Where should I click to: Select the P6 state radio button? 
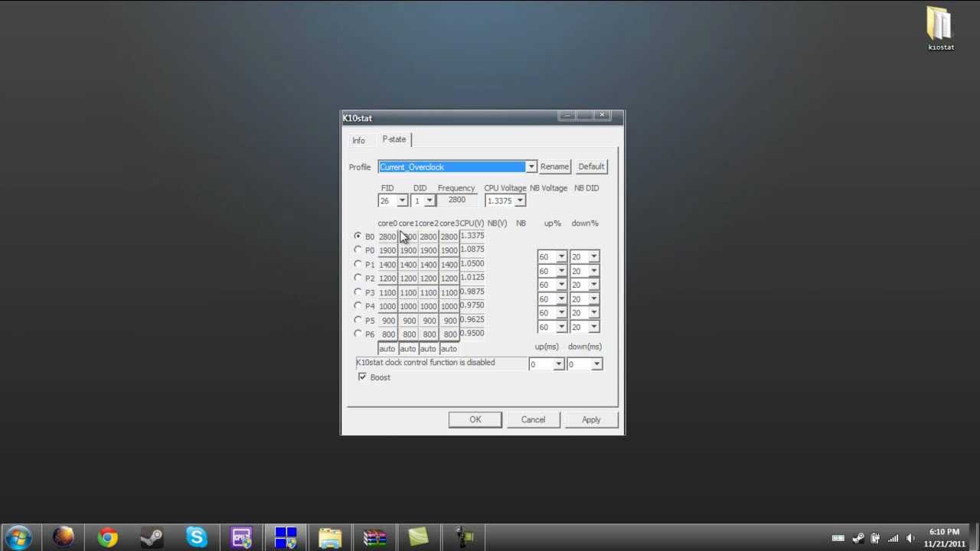[358, 334]
